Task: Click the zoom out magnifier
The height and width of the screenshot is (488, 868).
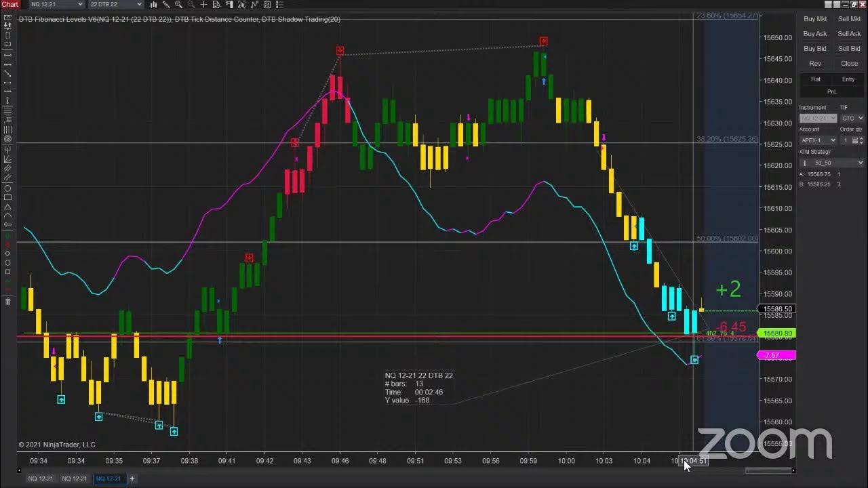Action: point(191,5)
